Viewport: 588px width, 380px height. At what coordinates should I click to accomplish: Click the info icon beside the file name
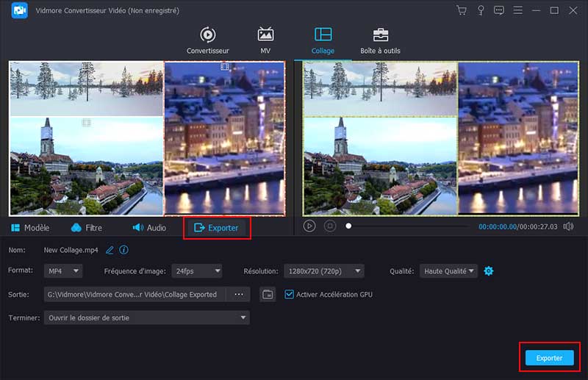[x=123, y=250]
